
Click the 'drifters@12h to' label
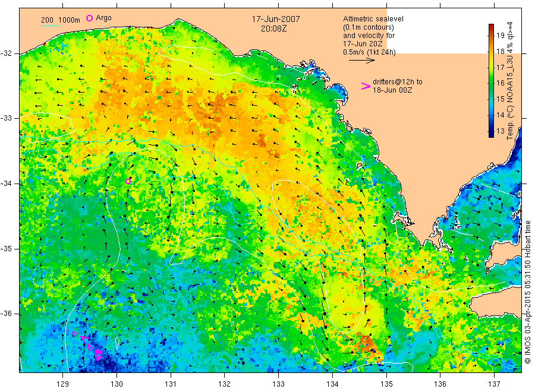tap(398, 82)
